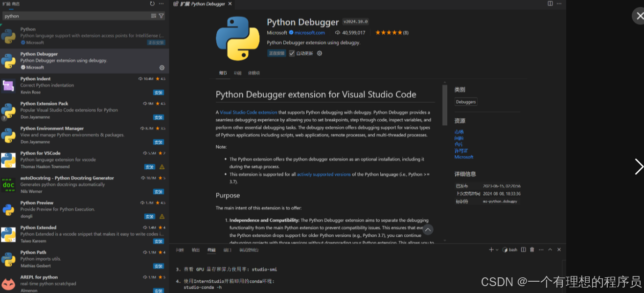Click the large Python Debugger logo
The width and height of the screenshot is (644, 293).
[238, 39]
